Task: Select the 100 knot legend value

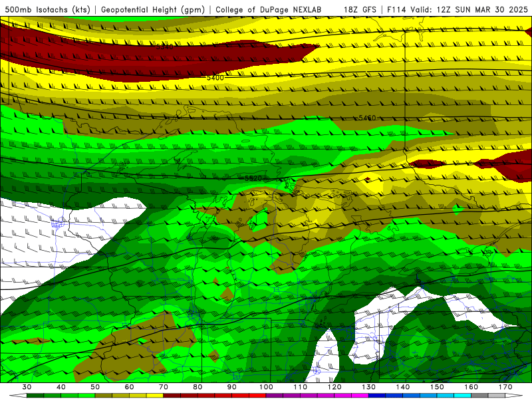Action: point(266,387)
